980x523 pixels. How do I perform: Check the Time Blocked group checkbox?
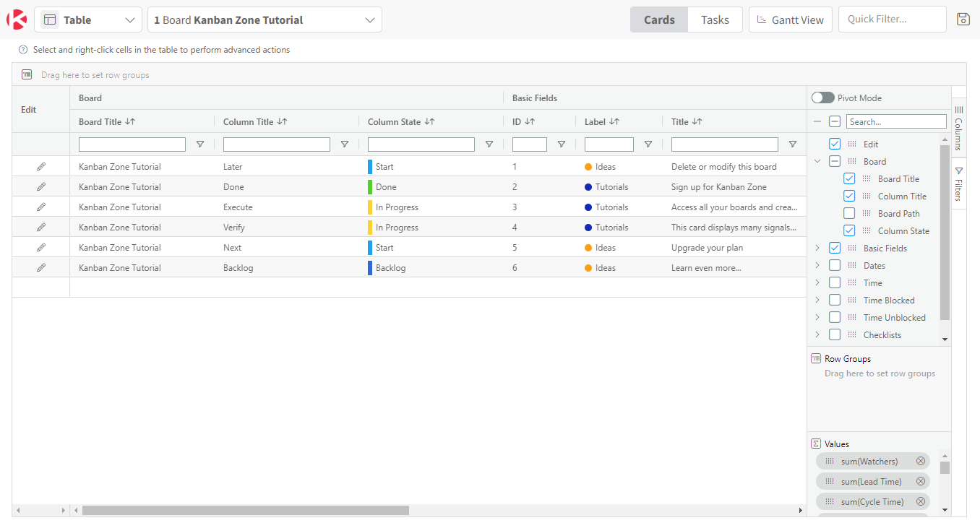tap(835, 300)
